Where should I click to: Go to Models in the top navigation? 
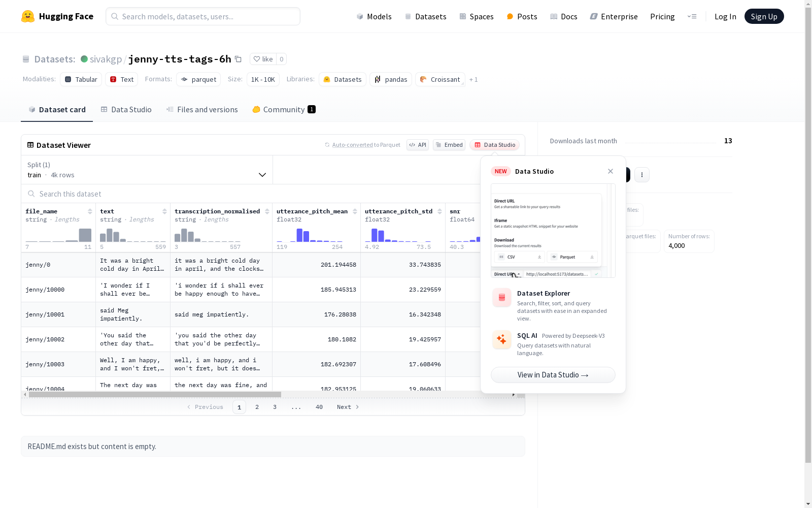tap(374, 16)
